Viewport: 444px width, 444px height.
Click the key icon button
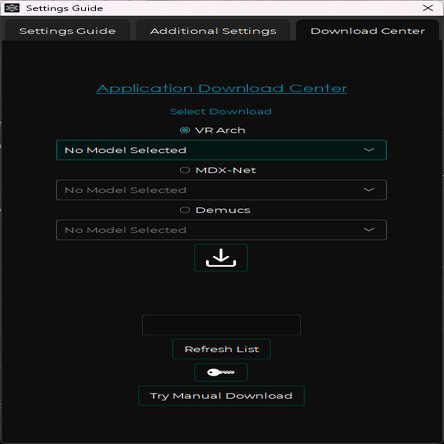click(x=221, y=372)
